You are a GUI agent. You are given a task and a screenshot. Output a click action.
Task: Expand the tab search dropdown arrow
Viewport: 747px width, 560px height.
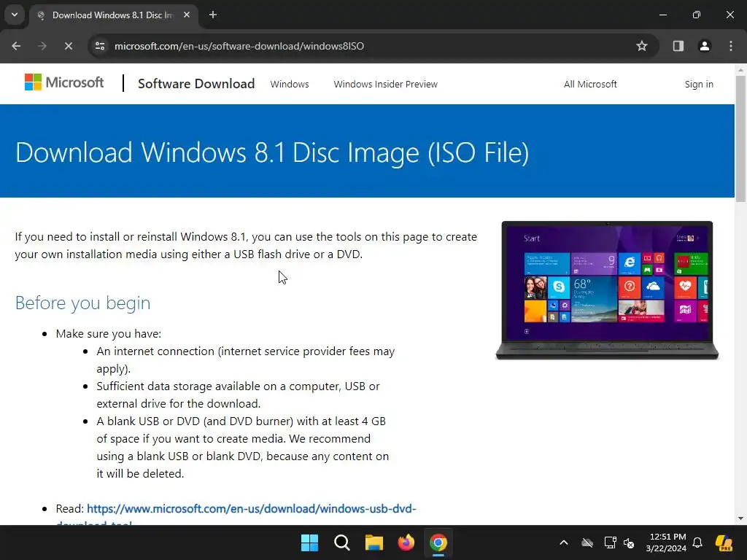click(15, 15)
